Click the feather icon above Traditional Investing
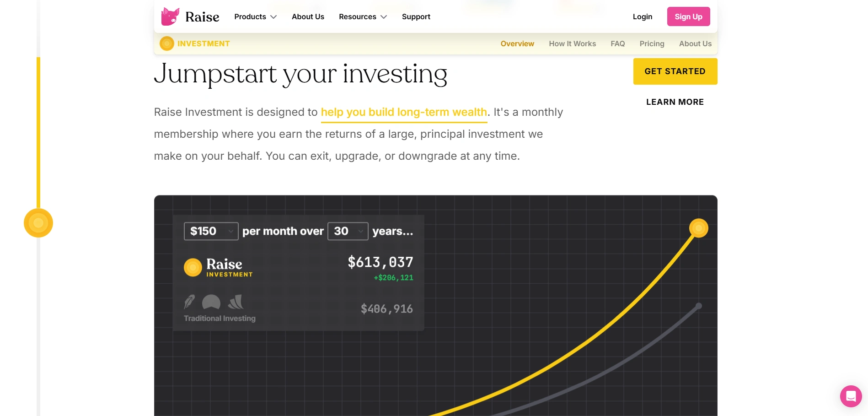This screenshot has width=868, height=416. pos(189,302)
